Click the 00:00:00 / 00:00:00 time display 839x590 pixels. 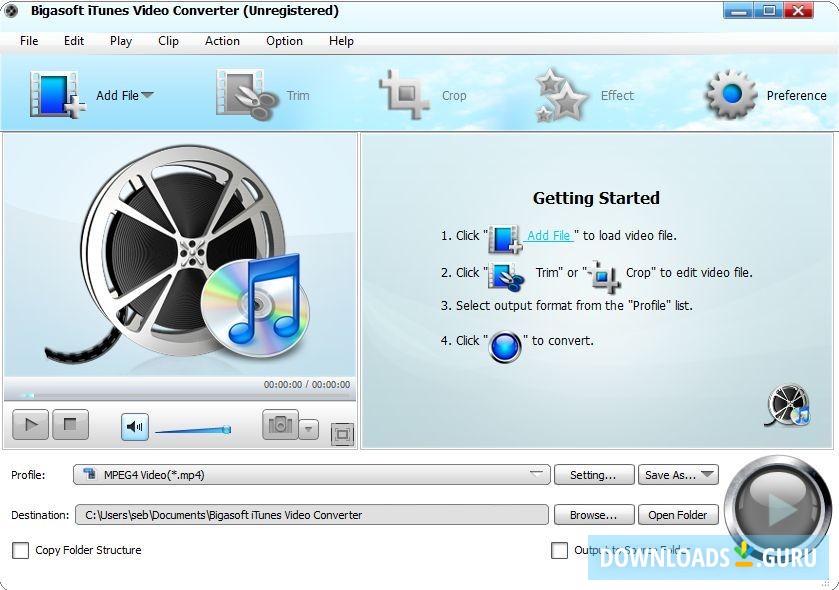[307, 385]
